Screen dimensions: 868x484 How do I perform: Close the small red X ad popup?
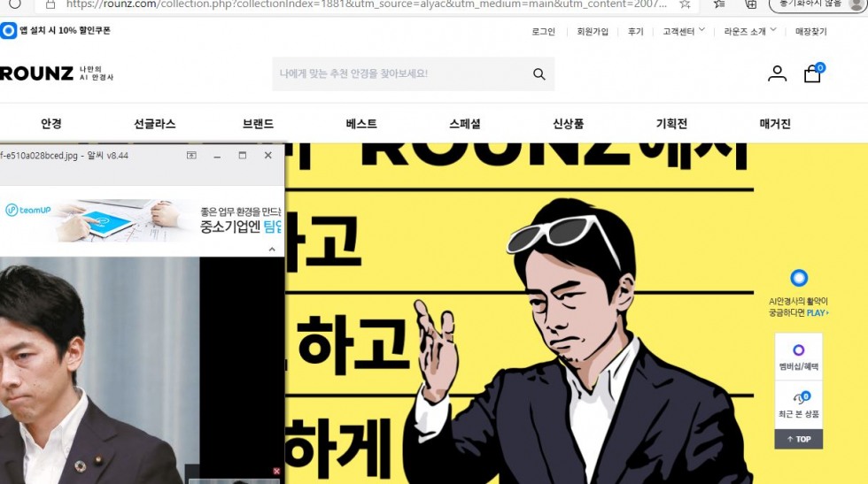(276, 472)
